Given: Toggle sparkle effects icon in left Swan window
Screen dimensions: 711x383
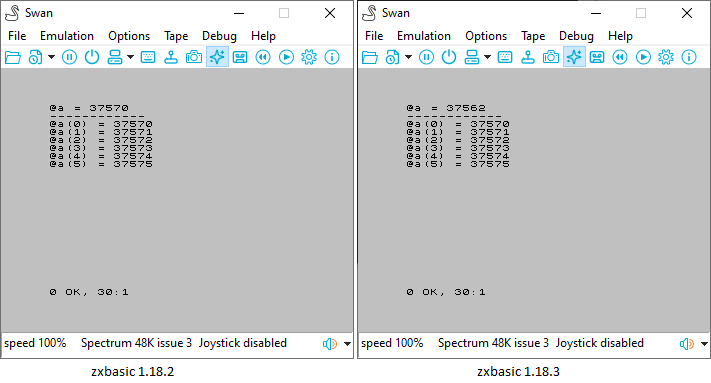Looking at the screenshot, I should [x=217, y=57].
